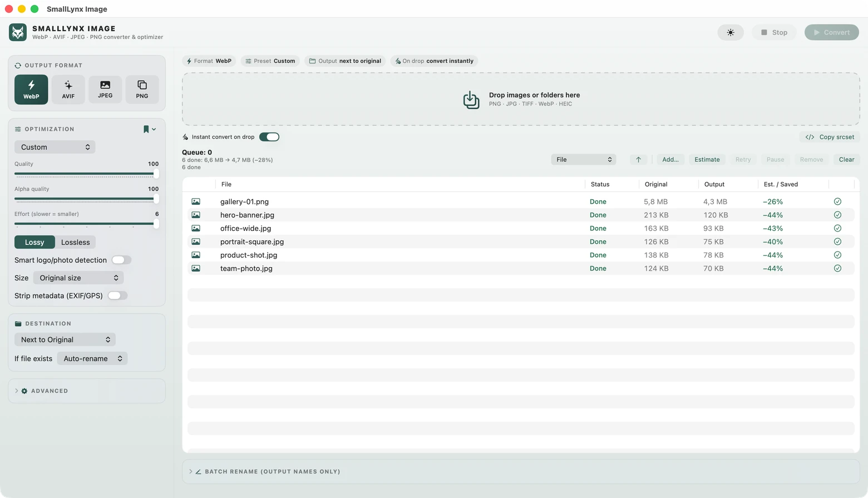Click the drop images or folders area
The width and height of the screenshot is (868, 498).
(521, 99)
